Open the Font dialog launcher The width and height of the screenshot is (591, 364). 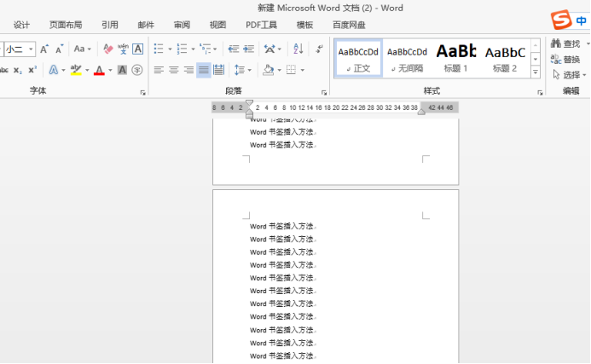pos(143,93)
